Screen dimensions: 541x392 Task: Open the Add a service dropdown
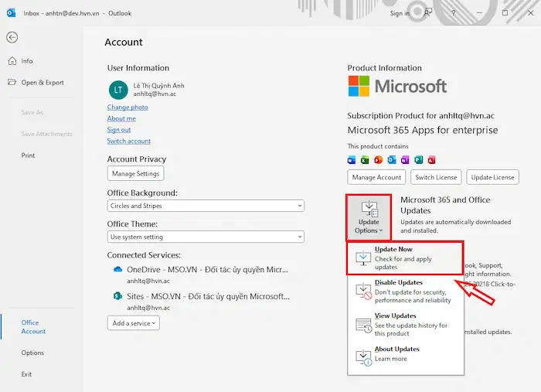point(134,323)
